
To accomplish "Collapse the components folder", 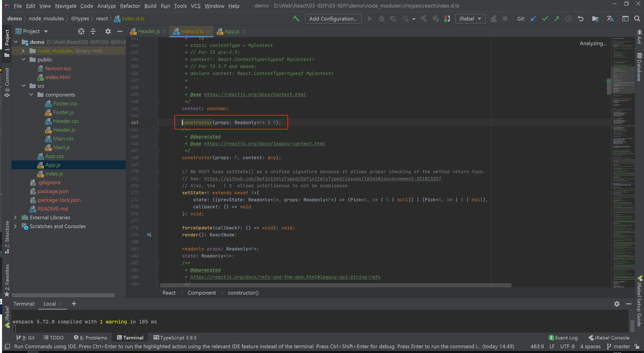I will [x=31, y=95].
